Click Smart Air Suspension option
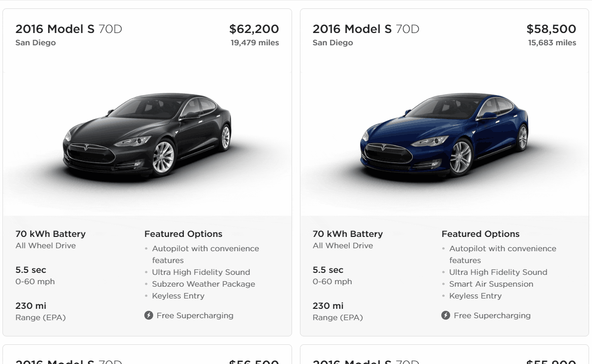This screenshot has height=364, width=592. 491,284
